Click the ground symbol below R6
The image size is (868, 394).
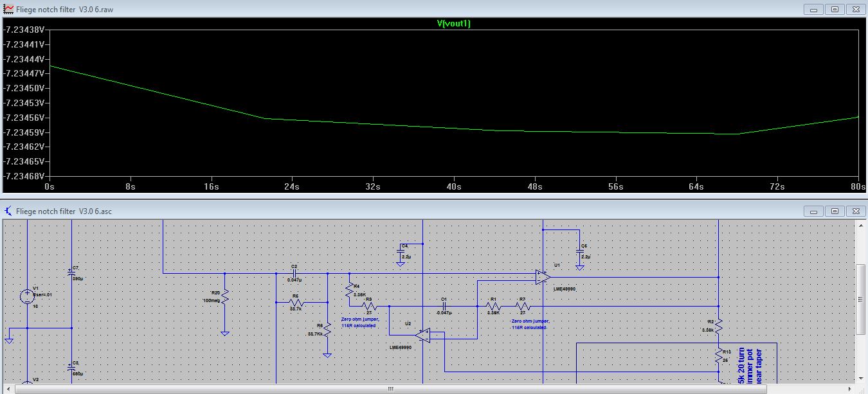(327, 355)
